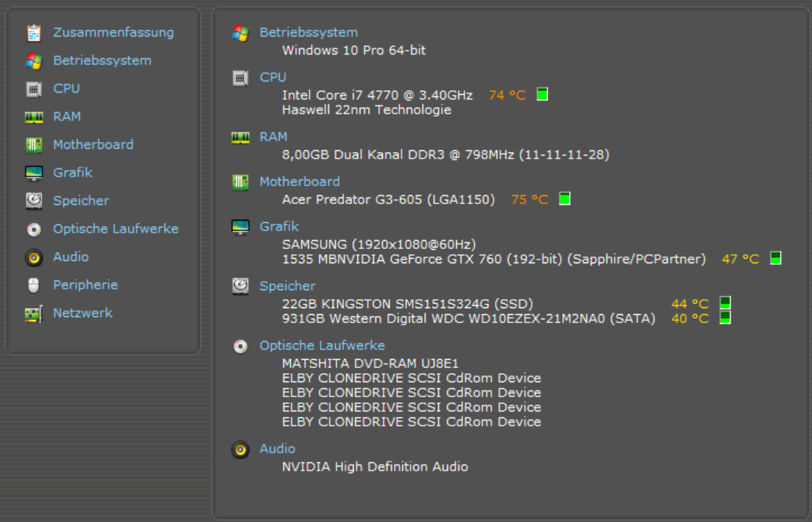Select Grafik in the sidebar
812x522 pixels.
click(x=73, y=173)
